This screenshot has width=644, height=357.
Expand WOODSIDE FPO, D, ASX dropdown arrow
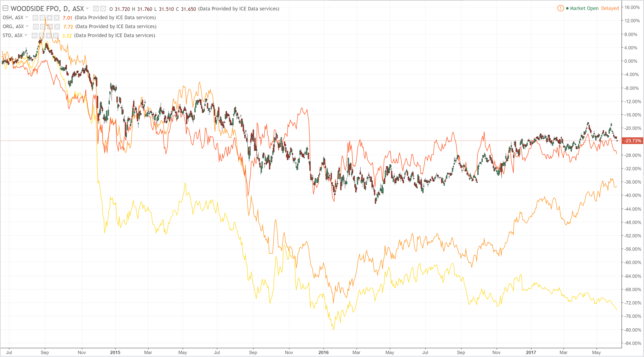click(87, 9)
